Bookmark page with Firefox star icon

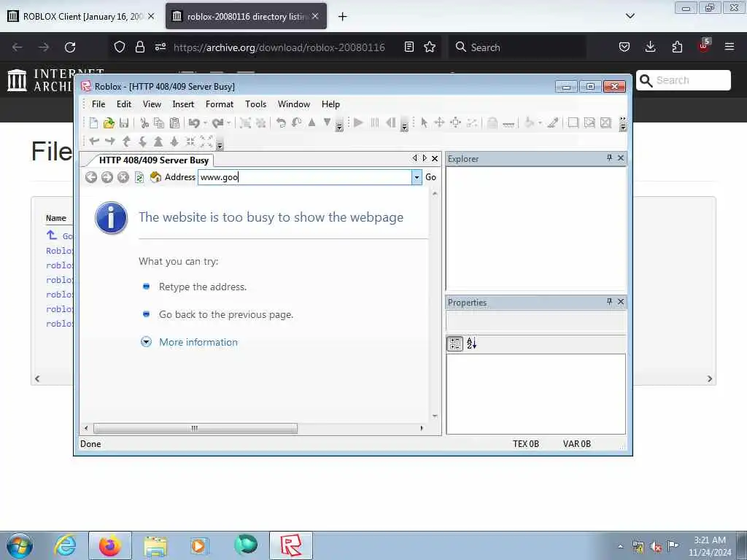(x=430, y=47)
